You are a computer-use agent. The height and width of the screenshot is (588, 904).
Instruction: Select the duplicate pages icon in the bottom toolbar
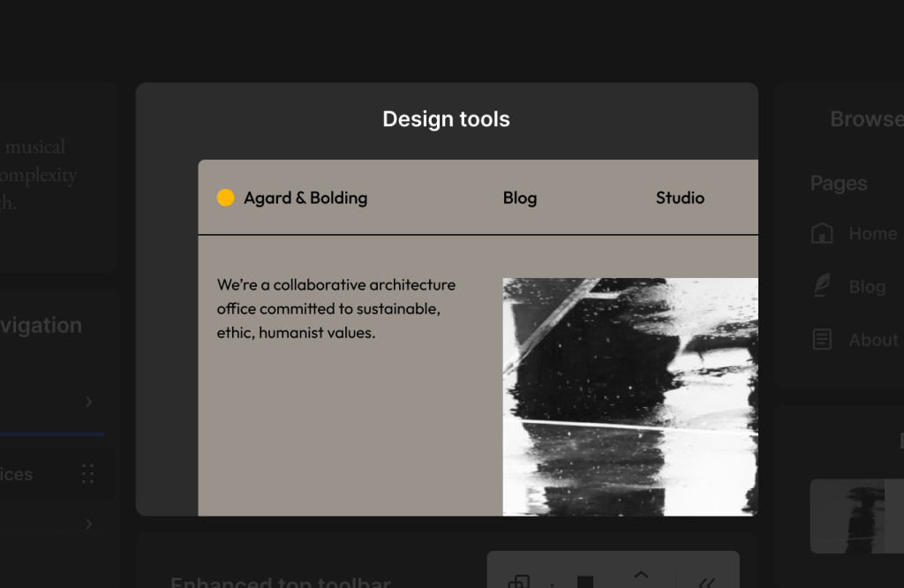pos(520,583)
